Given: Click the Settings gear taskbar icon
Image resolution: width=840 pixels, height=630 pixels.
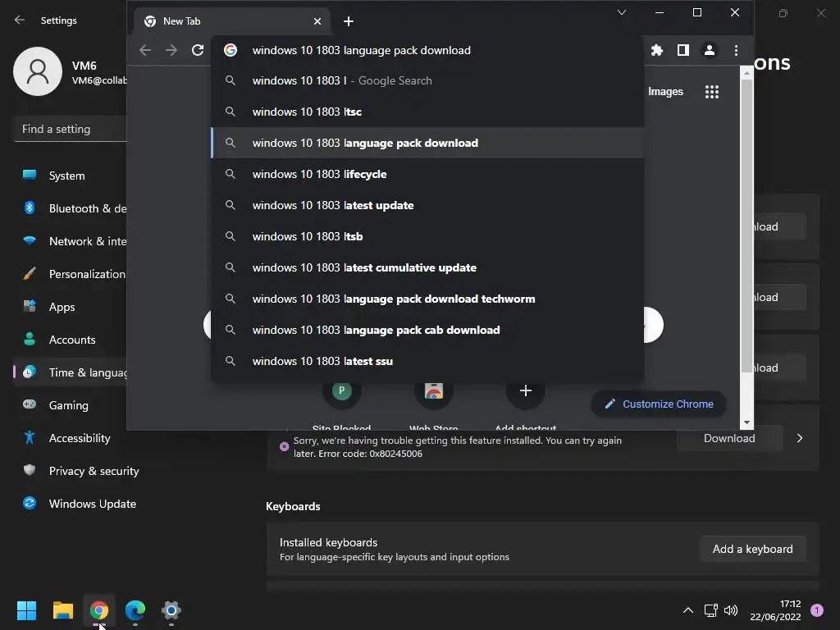Looking at the screenshot, I should (x=171, y=610).
